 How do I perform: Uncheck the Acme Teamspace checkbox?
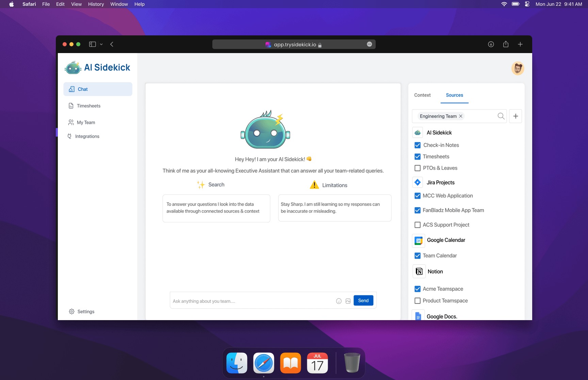(x=418, y=289)
